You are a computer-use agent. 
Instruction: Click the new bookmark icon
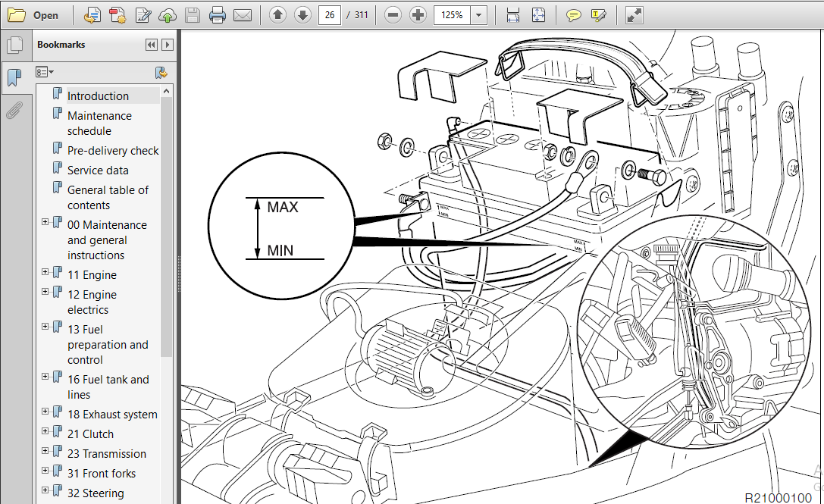pos(161,73)
